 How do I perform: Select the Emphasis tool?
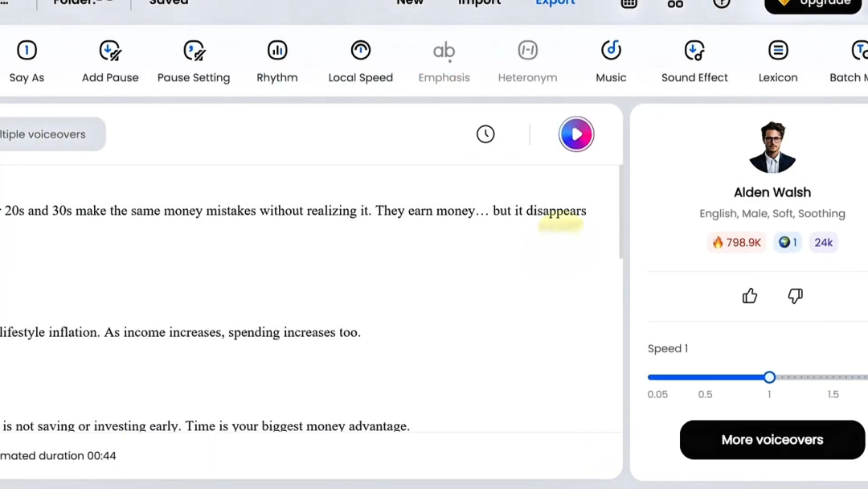coord(444,61)
